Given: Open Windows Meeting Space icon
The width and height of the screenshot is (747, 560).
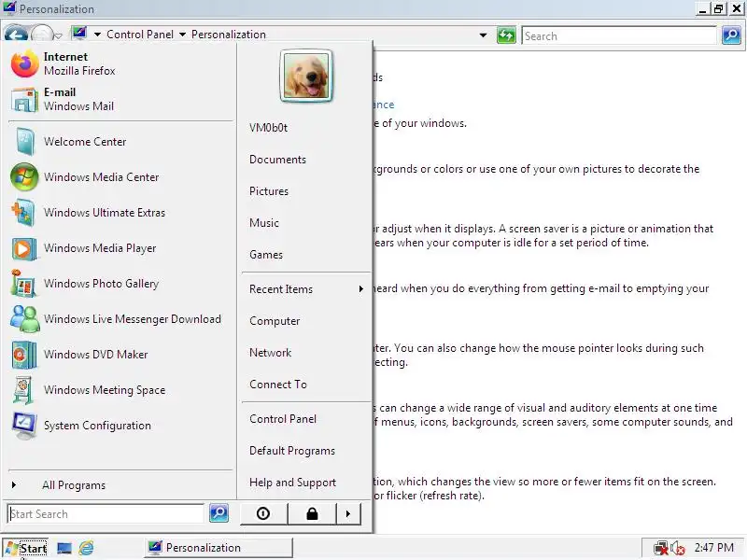Looking at the screenshot, I should click(22, 389).
